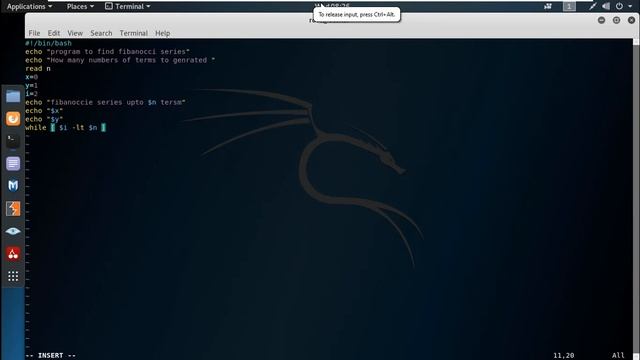Screen dimensions: 640x360
Task: Click the echo "$x" line
Action: pyautogui.click(x=44, y=111)
